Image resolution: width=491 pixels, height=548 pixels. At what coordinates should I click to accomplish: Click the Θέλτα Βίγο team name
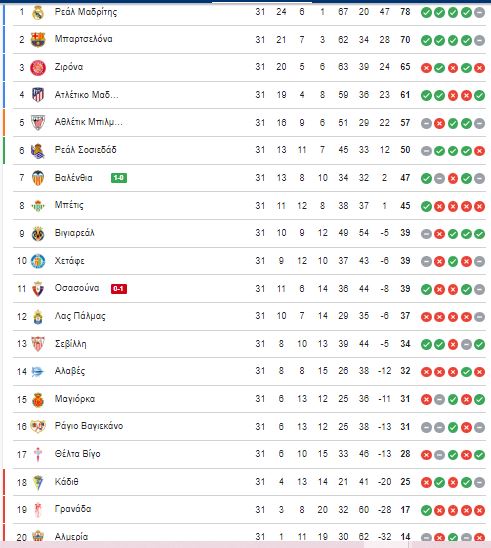(x=78, y=454)
